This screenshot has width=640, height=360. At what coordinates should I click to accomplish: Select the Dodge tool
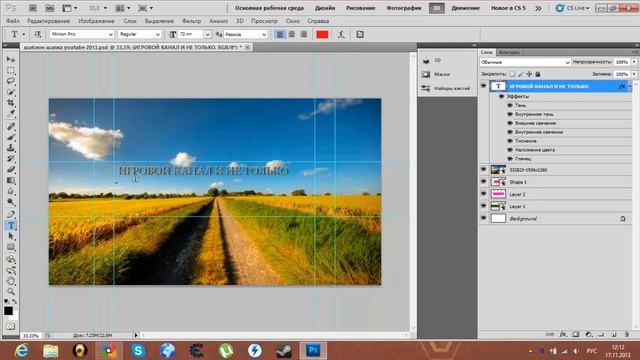coord(11,202)
